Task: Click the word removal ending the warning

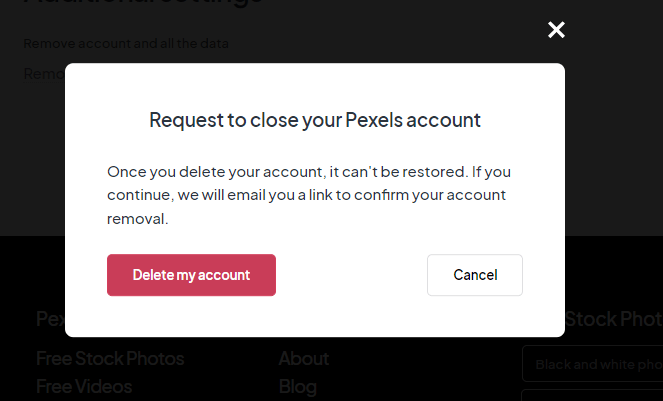Action: click(138, 218)
